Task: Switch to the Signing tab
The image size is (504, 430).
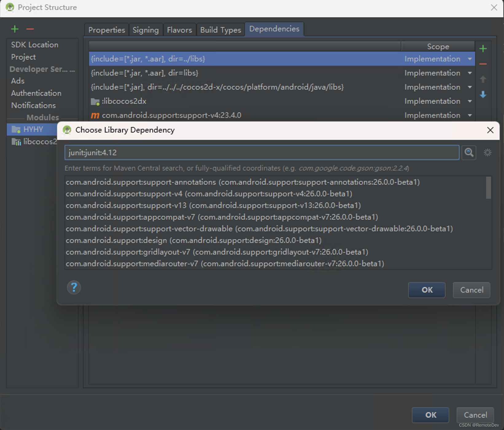Action: pos(145,30)
